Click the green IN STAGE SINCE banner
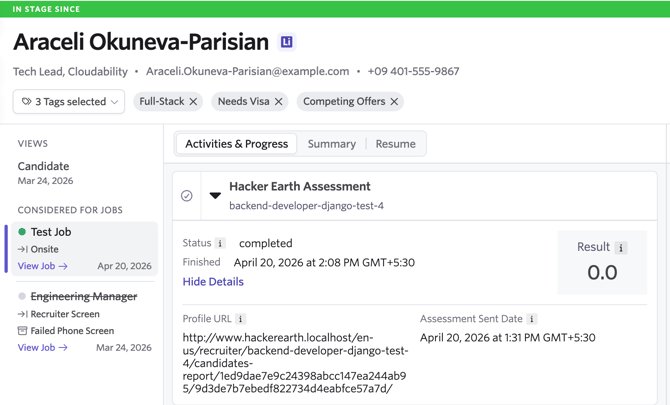 335,9
